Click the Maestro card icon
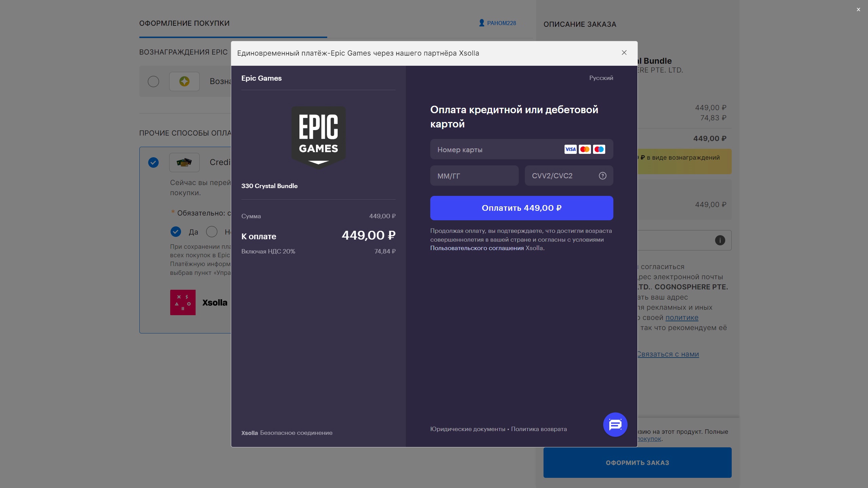 tap(599, 149)
